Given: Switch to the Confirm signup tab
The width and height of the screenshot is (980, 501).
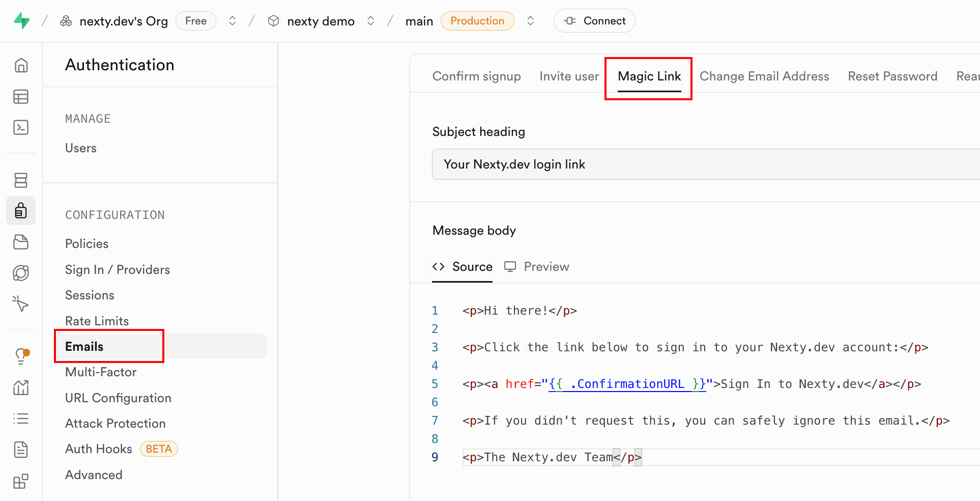Looking at the screenshot, I should coord(476,76).
